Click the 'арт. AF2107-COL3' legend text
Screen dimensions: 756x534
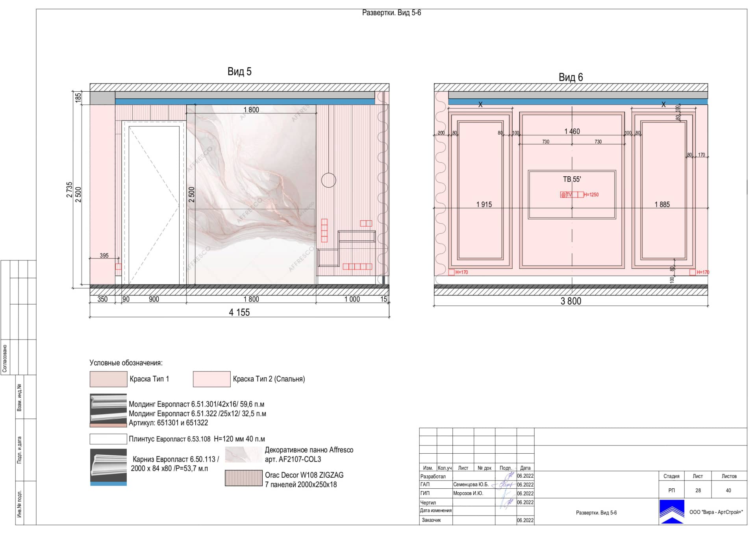(293, 459)
